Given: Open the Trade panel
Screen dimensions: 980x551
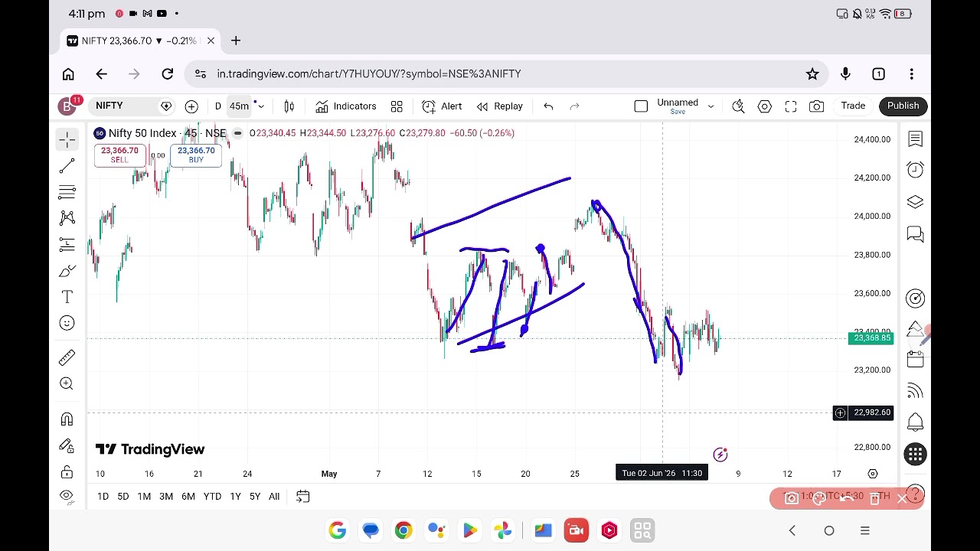Looking at the screenshot, I should tap(853, 106).
